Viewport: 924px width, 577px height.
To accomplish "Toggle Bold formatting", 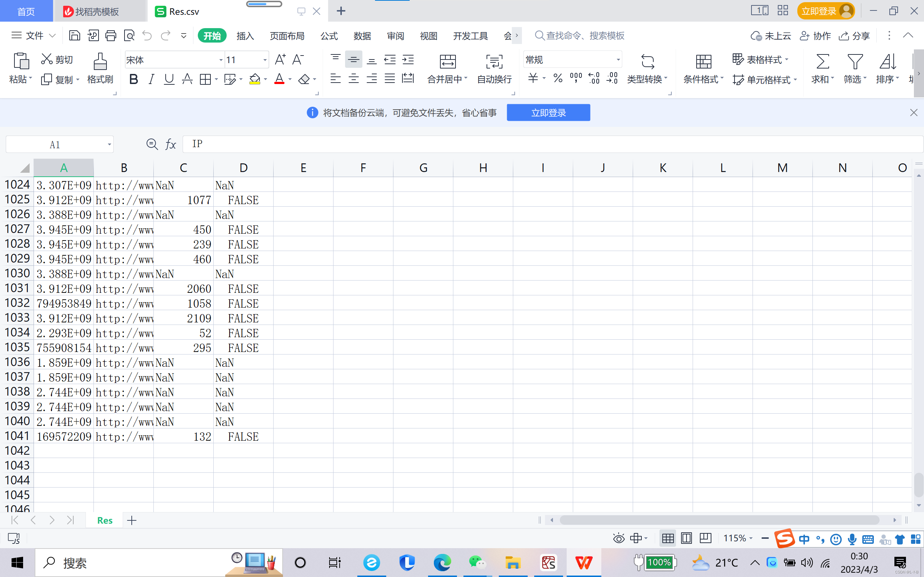I will click(133, 79).
